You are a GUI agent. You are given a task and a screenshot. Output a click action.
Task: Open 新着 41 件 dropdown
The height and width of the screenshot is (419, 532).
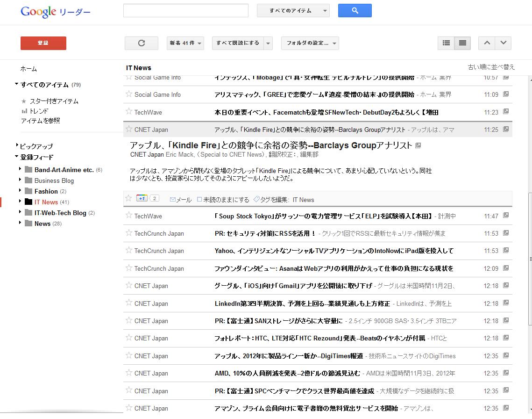point(185,43)
